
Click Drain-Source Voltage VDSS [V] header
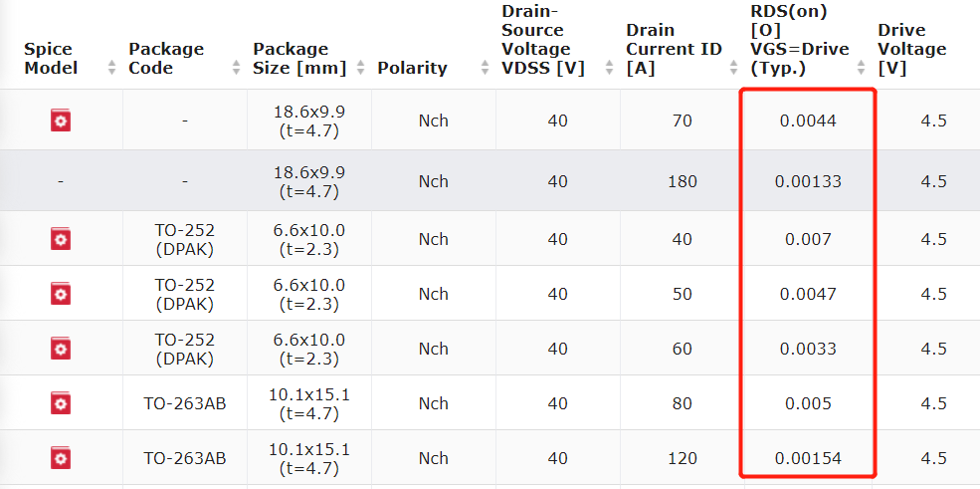coord(542,40)
